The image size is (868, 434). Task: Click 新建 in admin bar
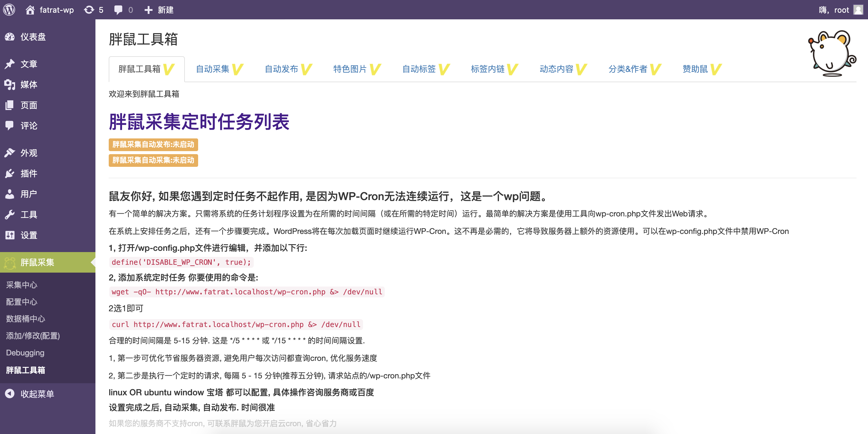tap(166, 10)
